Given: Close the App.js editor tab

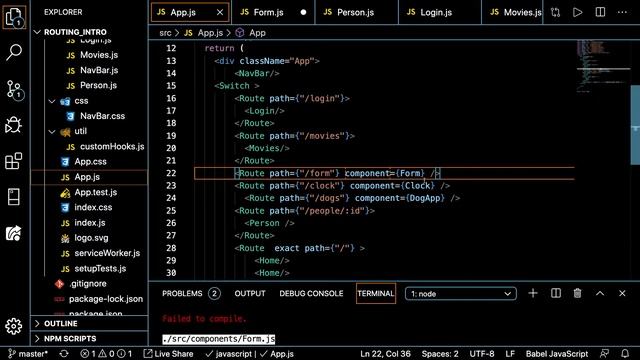Looking at the screenshot, I should 220,12.
